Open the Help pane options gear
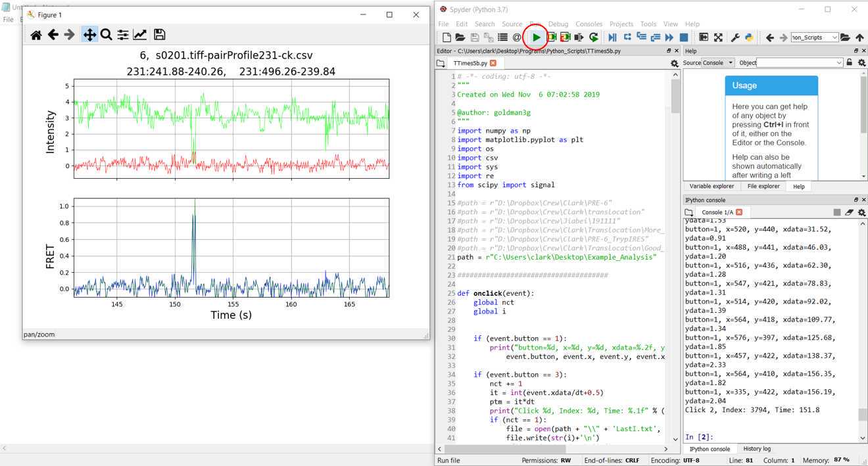The height and width of the screenshot is (466, 868). point(861,62)
